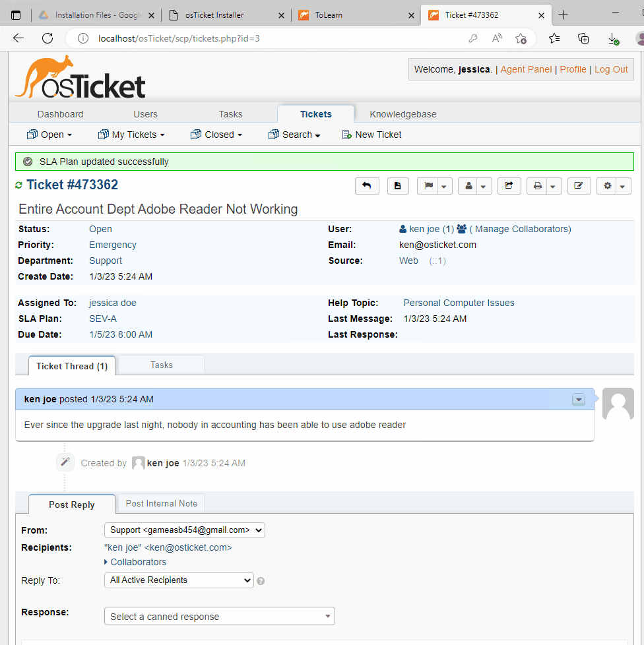Click the add to favorites star icon
Viewport: 644px width, 645px height.
coord(521,38)
